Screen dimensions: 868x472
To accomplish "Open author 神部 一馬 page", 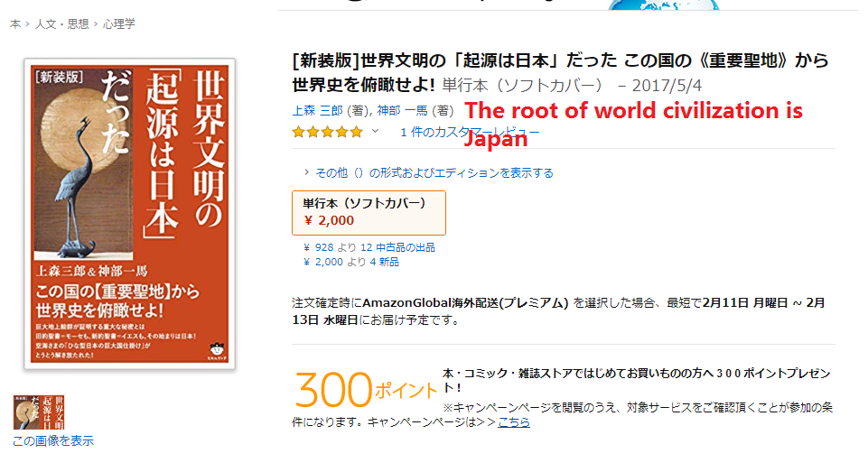I will click(x=403, y=111).
